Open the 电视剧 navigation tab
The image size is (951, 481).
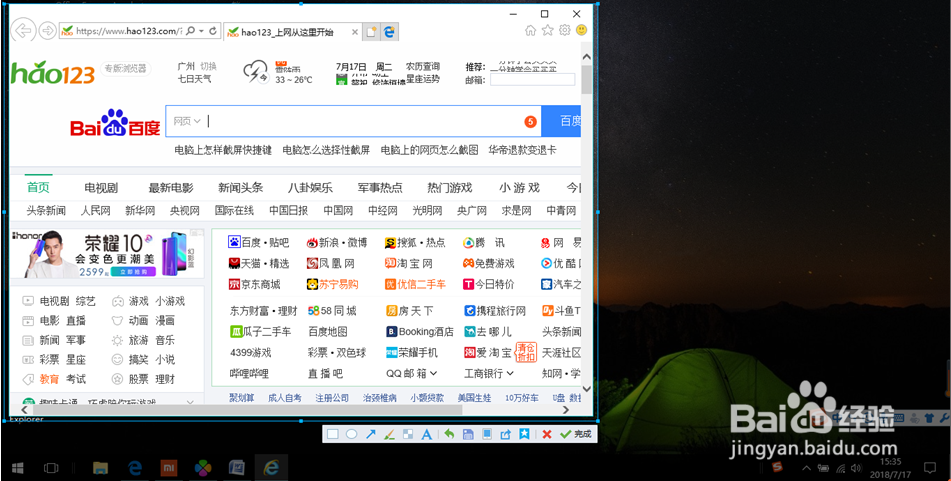pyautogui.click(x=101, y=187)
